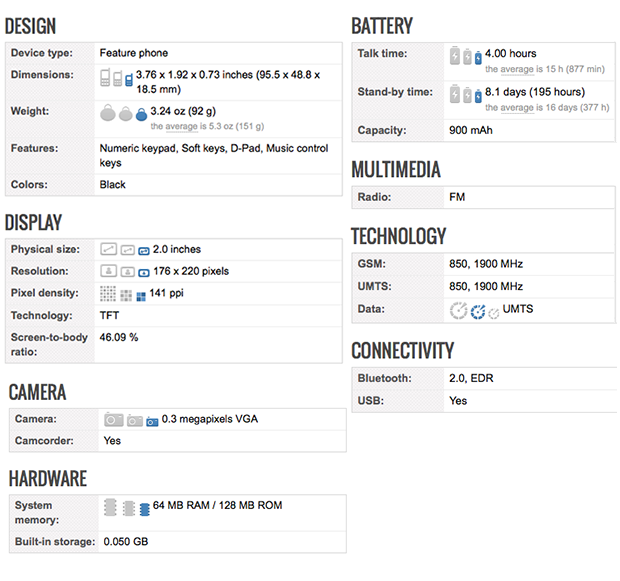Click the blue pixel density icon beside 141 ppi
The width and height of the screenshot is (620, 581).
139,295
